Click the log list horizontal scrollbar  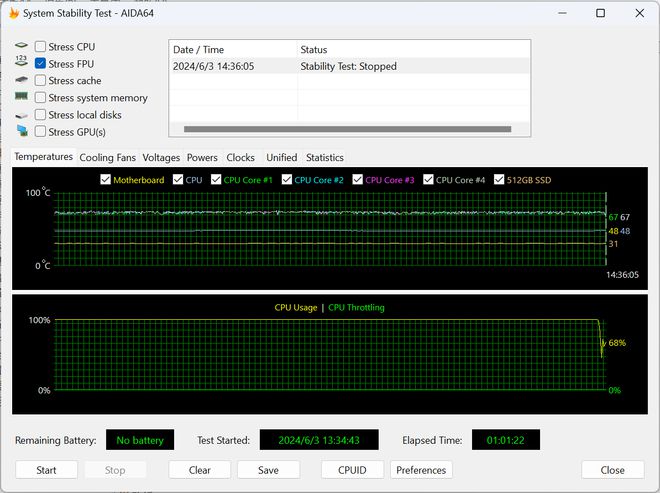[x=340, y=129]
